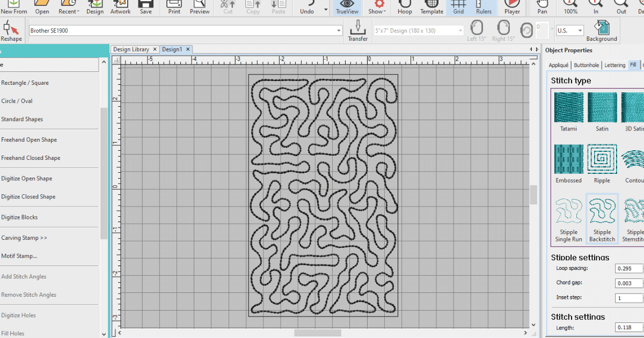Select the Pan hand tool
The image size is (644, 338).
pos(543,8)
